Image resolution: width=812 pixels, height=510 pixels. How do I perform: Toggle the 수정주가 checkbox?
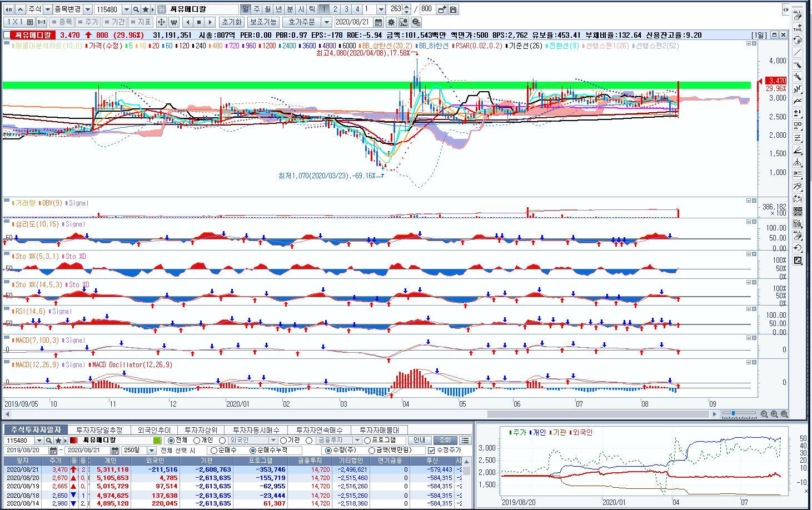point(431,450)
